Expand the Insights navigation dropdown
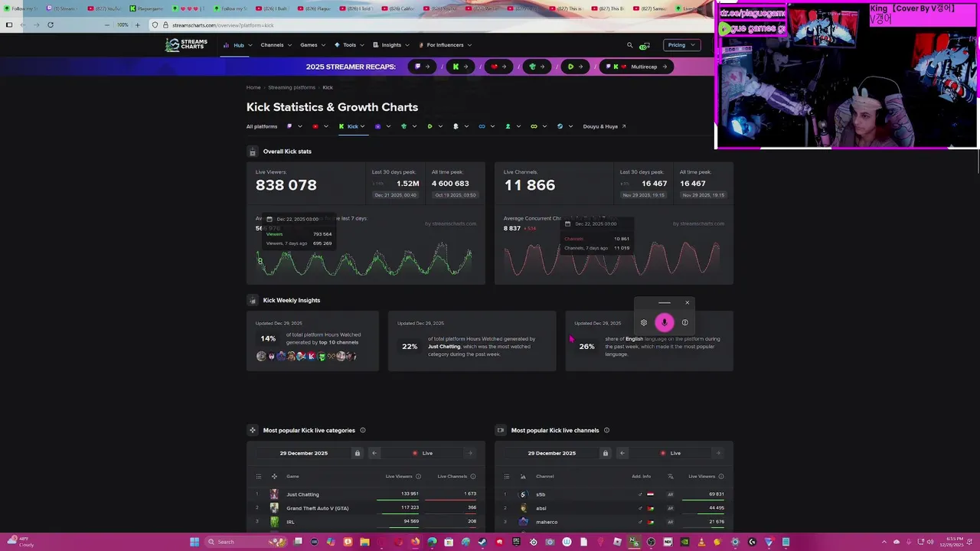The image size is (980, 551). 391,45
